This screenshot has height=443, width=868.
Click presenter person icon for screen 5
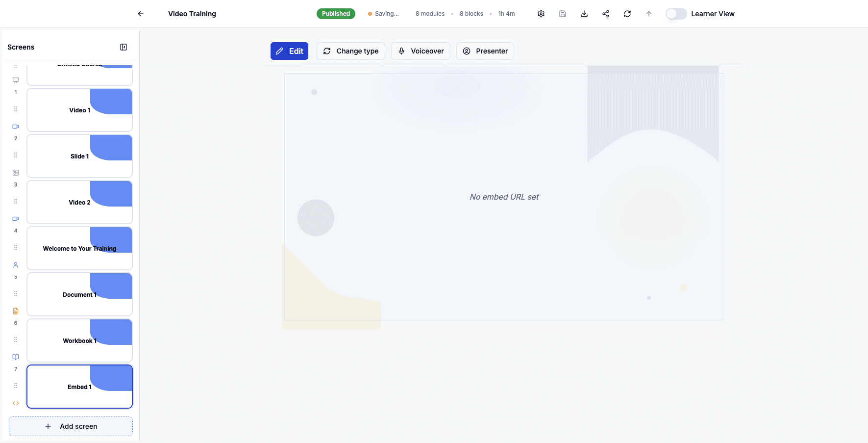16,265
